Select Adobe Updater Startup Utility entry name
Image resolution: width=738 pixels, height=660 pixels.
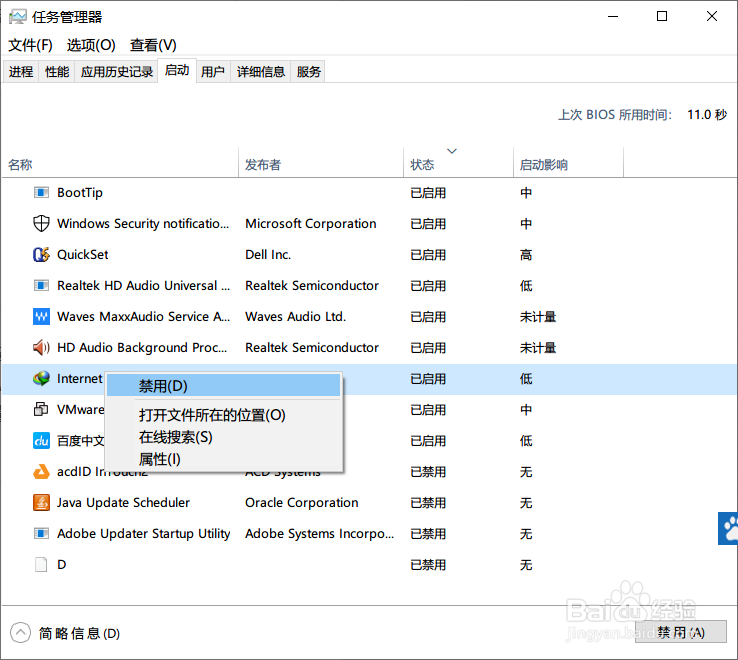[144, 534]
